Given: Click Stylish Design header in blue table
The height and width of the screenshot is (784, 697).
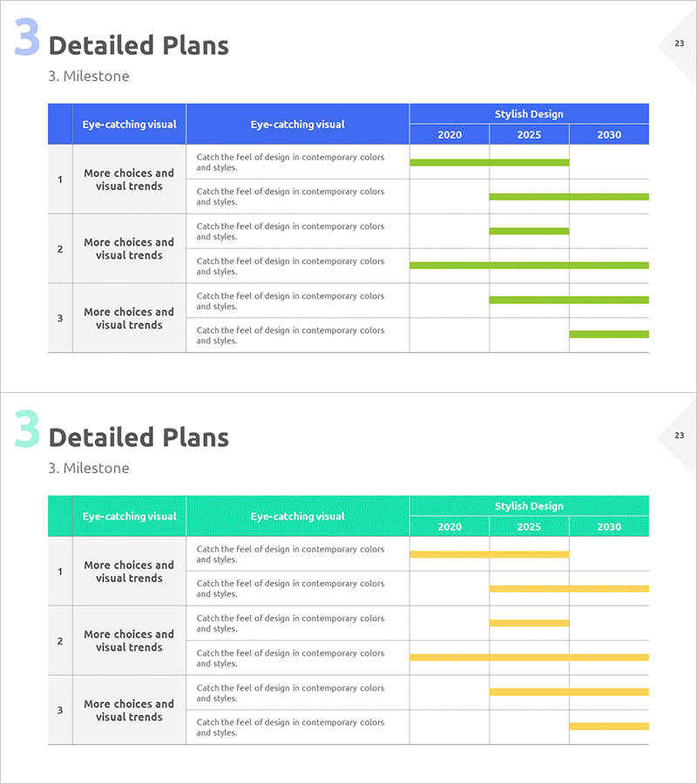Looking at the screenshot, I should (x=529, y=114).
